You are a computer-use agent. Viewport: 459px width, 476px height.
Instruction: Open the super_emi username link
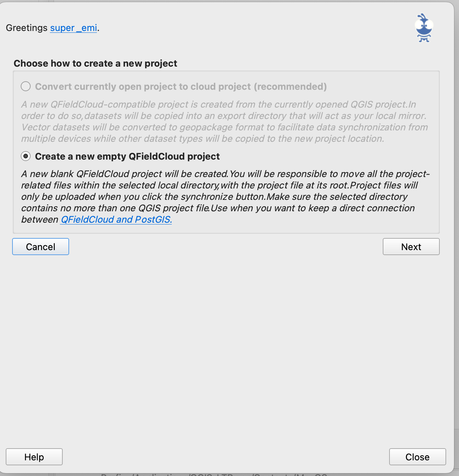[x=73, y=28]
